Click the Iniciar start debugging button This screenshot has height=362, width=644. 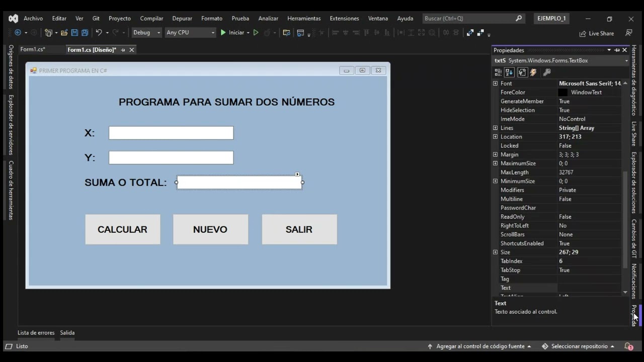click(x=232, y=33)
